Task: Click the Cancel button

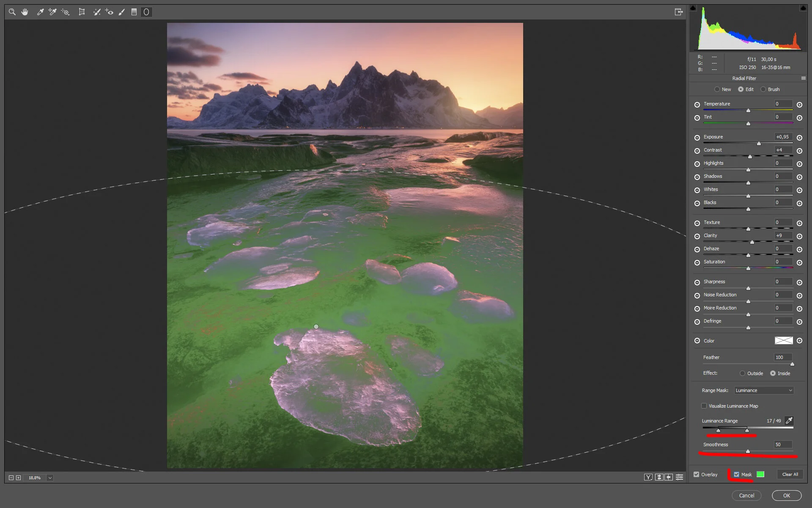Action: [746, 495]
